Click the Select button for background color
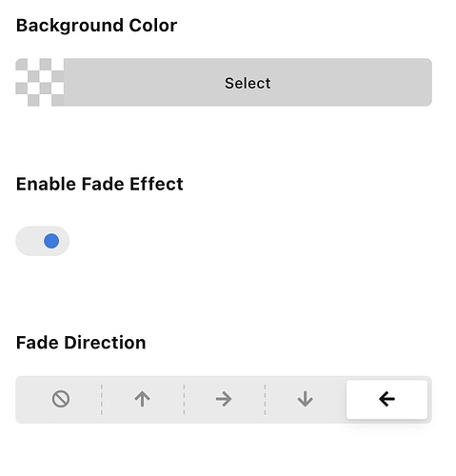The width and height of the screenshot is (456, 476). click(248, 82)
